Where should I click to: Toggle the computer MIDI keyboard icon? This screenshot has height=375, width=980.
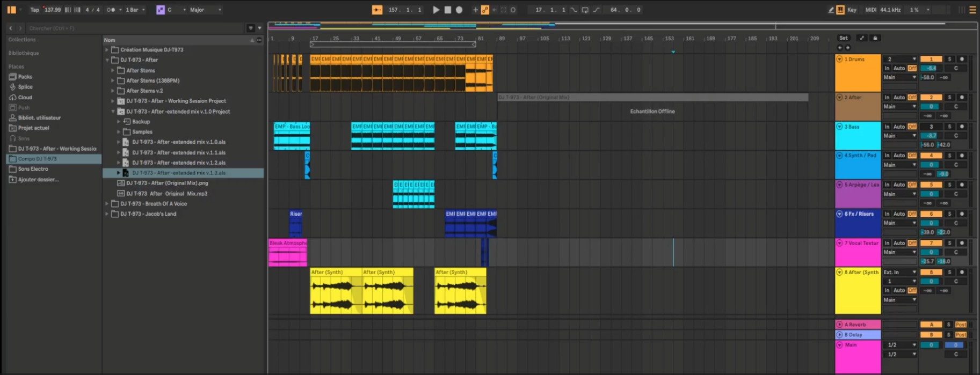(840, 10)
